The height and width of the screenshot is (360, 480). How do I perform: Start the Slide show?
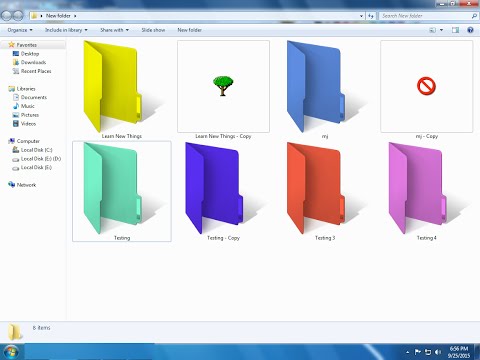point(153,30)
